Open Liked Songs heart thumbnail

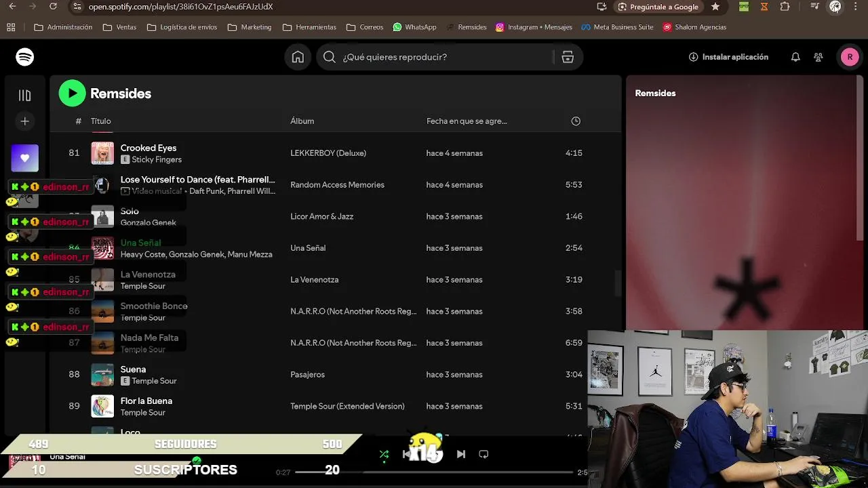point(24,158)
